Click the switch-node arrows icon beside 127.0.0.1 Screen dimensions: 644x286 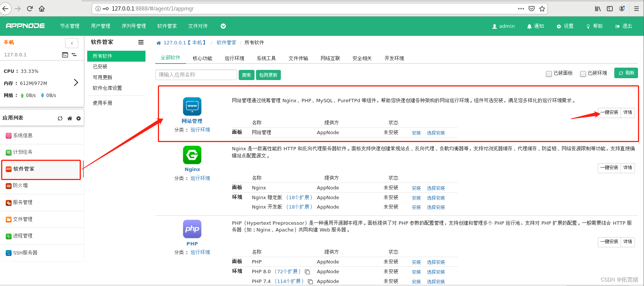coord(74,55)
